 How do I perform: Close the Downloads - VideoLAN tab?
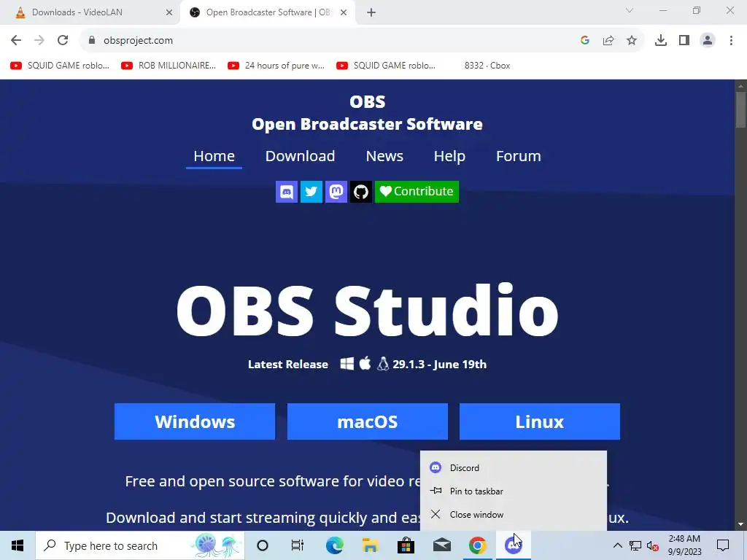[169, 12]
